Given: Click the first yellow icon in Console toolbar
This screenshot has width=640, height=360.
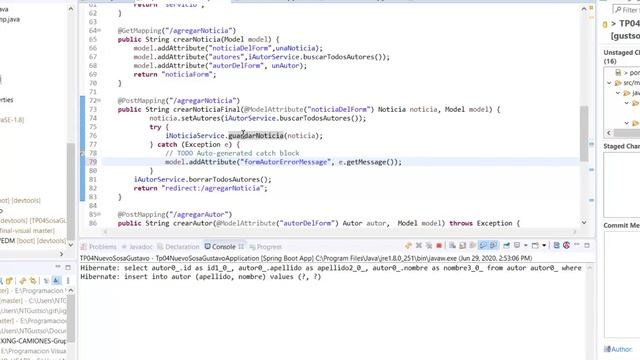Looking at the screenshot, I should 408,245.
